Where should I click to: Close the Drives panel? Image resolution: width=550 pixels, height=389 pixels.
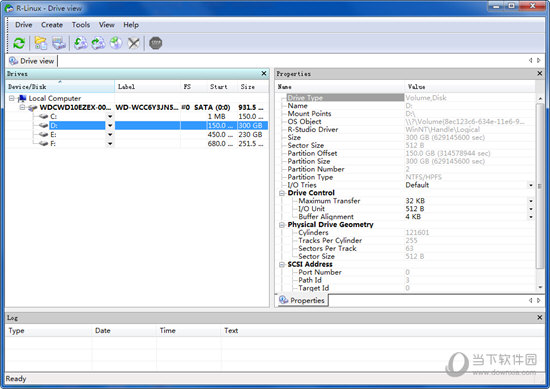coord(264,73)
